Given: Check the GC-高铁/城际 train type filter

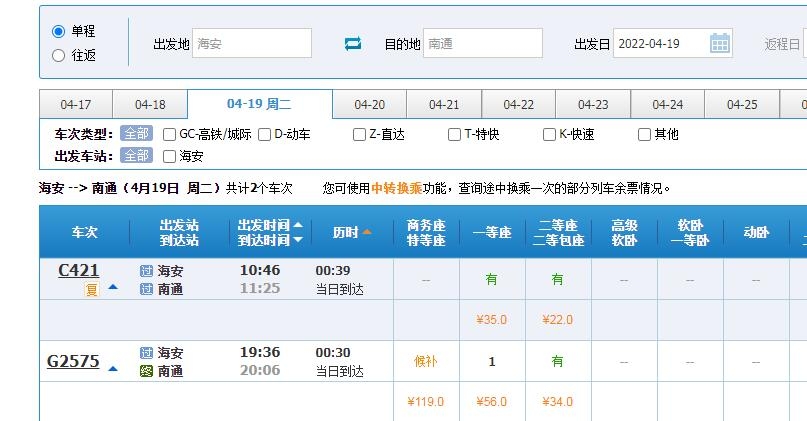Looking at the screenshot, I should [x=169, y=134].
